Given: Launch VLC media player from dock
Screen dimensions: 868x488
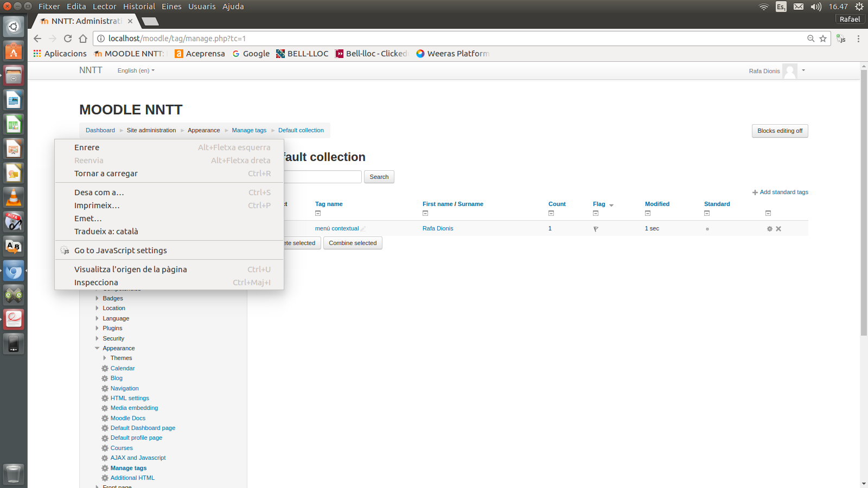Looking at the screenshot, I should click(x=14, y=198).
